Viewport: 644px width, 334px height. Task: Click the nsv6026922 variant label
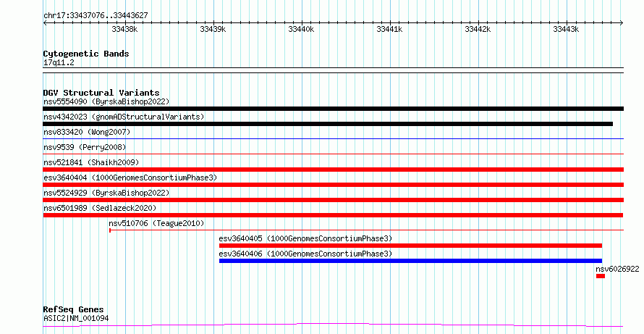(x=617, y=269)
